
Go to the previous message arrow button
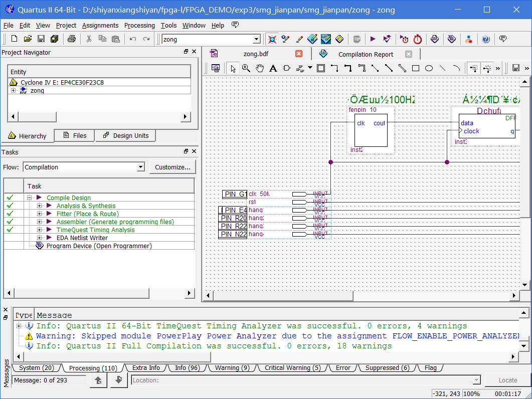pyautogui.click(x=98, y=380)
